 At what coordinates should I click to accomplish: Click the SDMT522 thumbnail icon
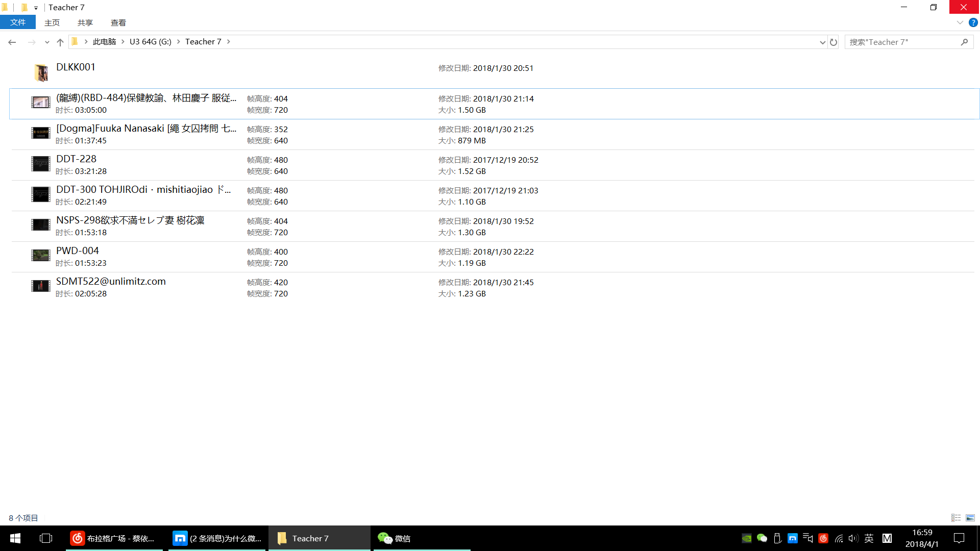pyautogui.click(x=41, y=286)
